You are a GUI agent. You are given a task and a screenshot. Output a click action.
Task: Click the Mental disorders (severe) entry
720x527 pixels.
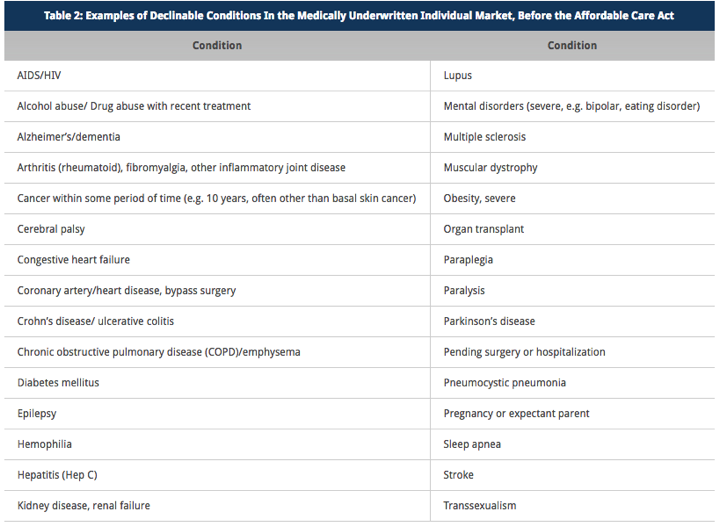click(x=572, y=107)
